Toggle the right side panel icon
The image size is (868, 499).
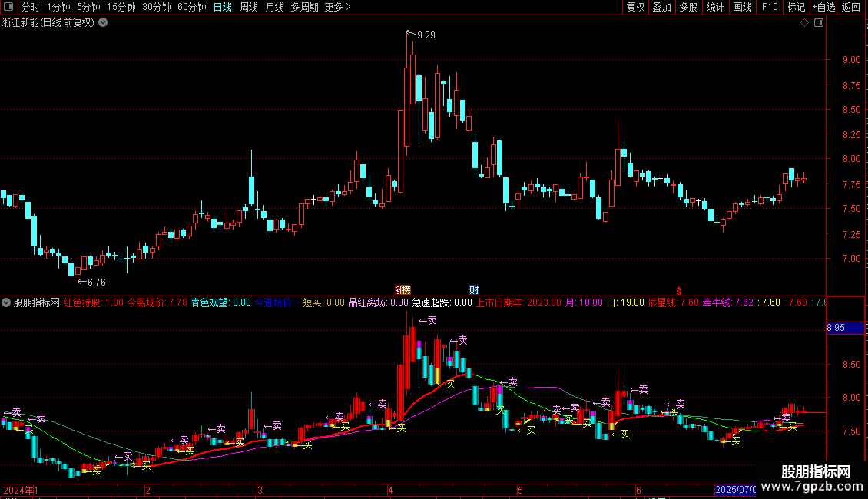[x=819, y=23]
